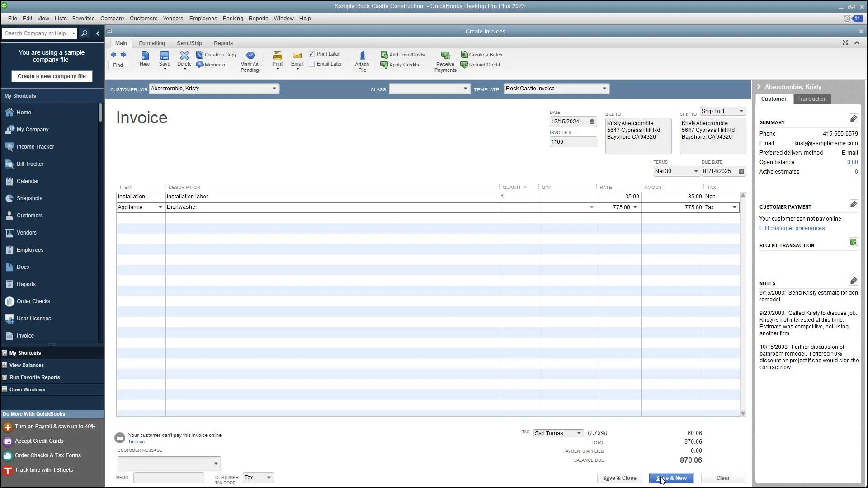Expand the Terms dropdown showing Net 30

click(x=696, y=171)
